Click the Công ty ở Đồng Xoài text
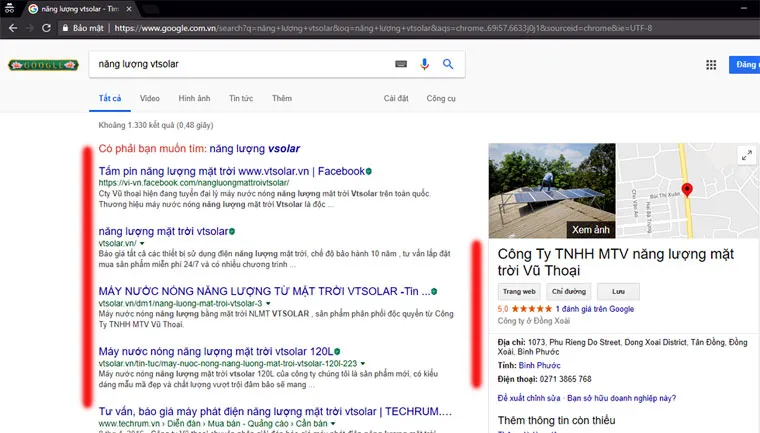The image size is (760, 433). 534,321
